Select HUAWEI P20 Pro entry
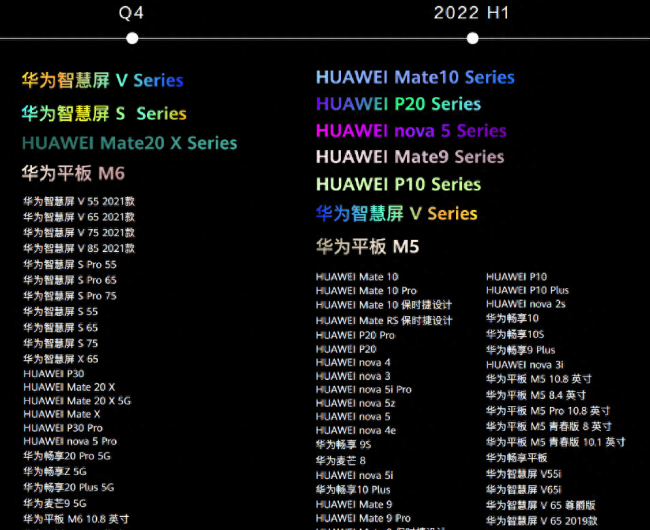The height and width of the screenshot is (530, 650). coord(355,336)
